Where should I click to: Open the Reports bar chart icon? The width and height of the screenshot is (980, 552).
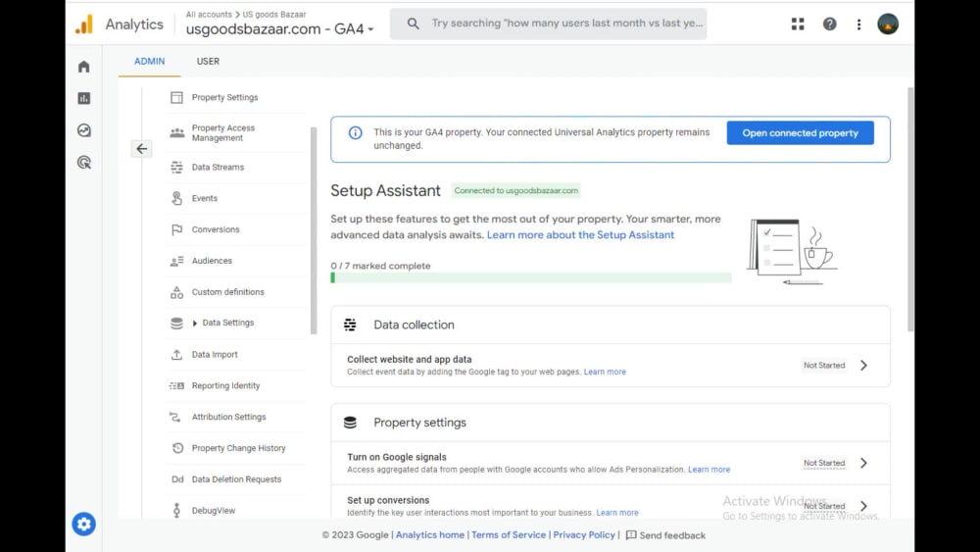(83, 98)
